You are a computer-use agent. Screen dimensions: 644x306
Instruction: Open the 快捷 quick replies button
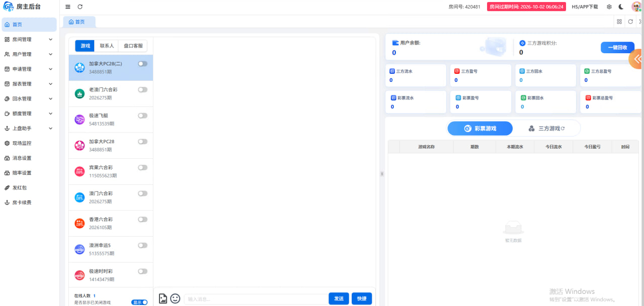[x=362, y=298]
